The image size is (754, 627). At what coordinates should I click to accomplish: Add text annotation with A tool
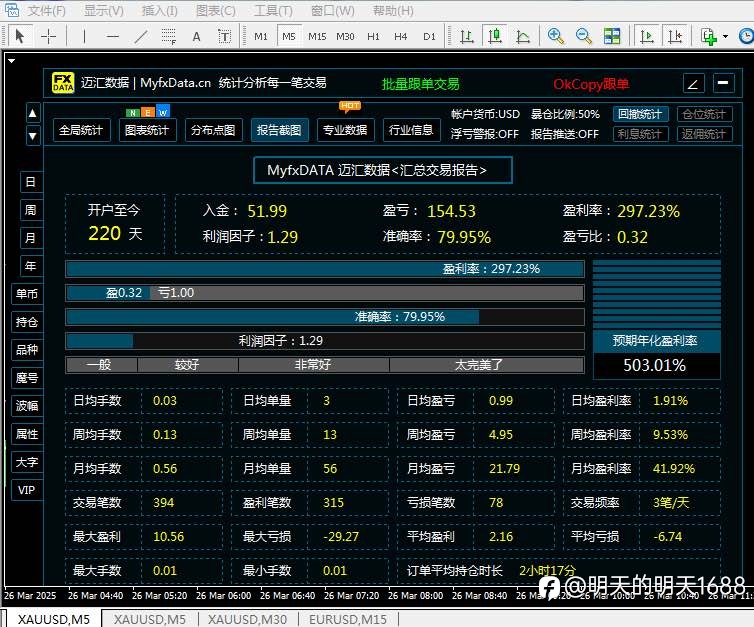click(196, 37)
